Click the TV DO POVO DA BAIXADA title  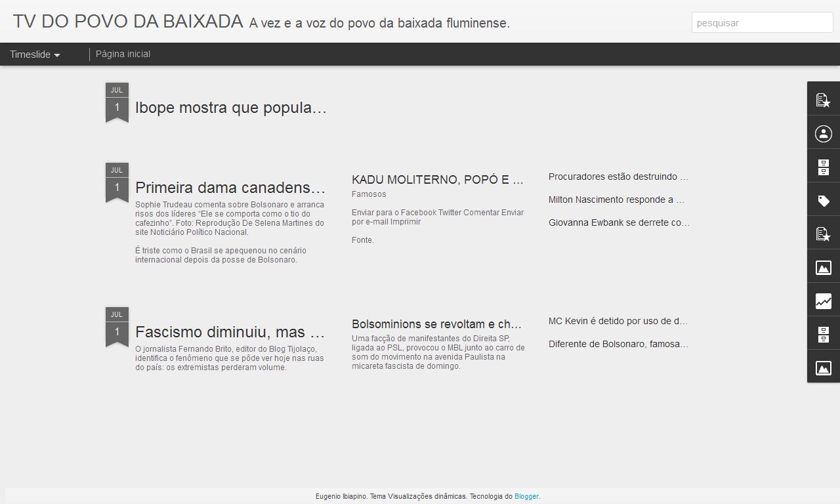coord(128,22)
